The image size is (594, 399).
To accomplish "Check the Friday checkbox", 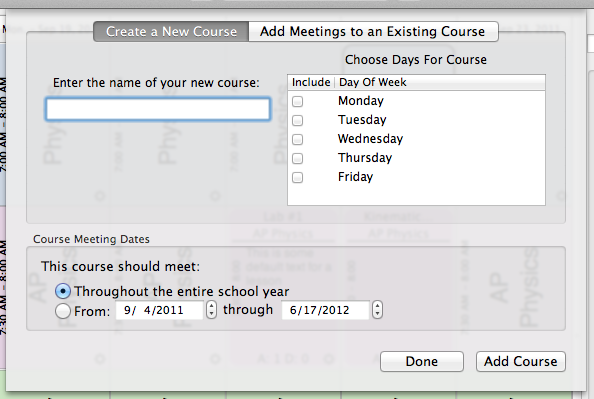I will pyautogui.click(x=297, y=177).
